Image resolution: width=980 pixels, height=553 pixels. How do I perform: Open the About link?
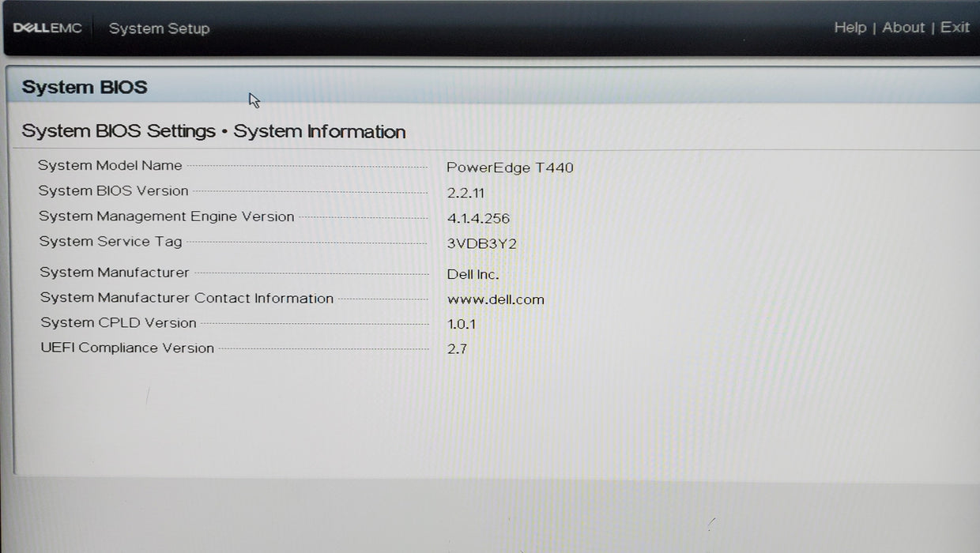[x=903, y=28]
